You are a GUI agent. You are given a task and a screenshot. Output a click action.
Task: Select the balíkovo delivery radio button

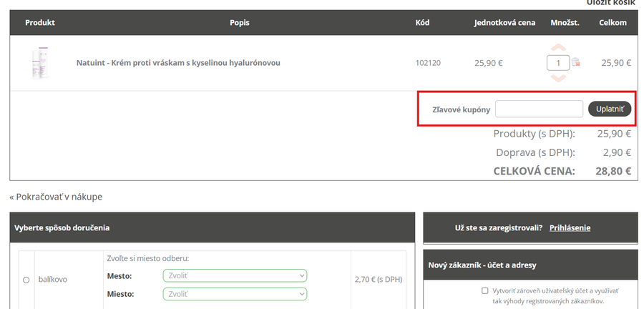26,280
